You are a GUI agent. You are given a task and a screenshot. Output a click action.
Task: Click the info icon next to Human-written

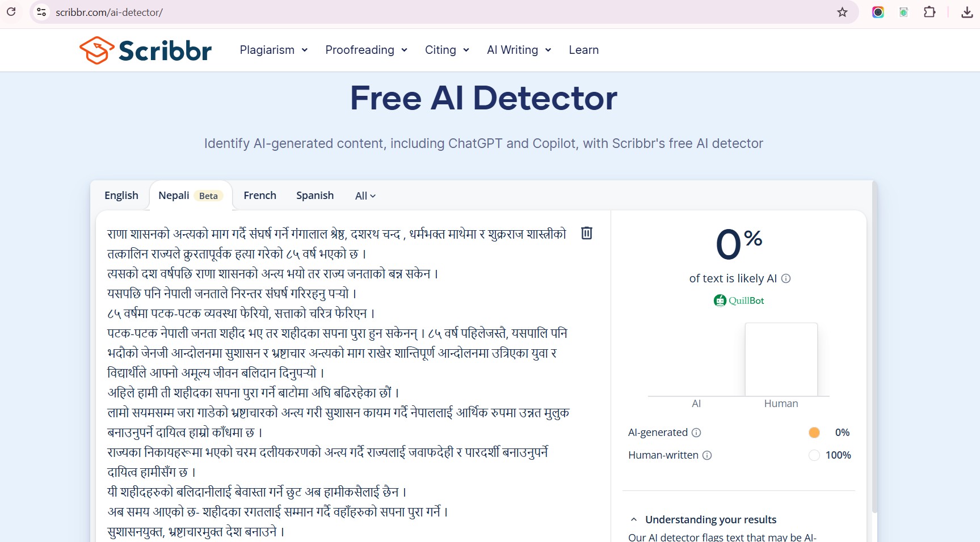click(x=707, y=455)
